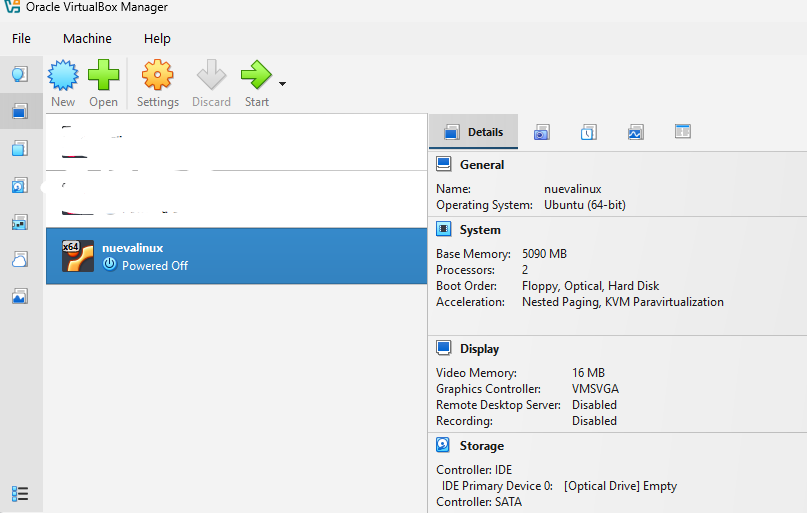Open the Media manager sidebar icon
The width and height of the screenshot is (807, 513).
pyautogui.click(x=20, y=186)
